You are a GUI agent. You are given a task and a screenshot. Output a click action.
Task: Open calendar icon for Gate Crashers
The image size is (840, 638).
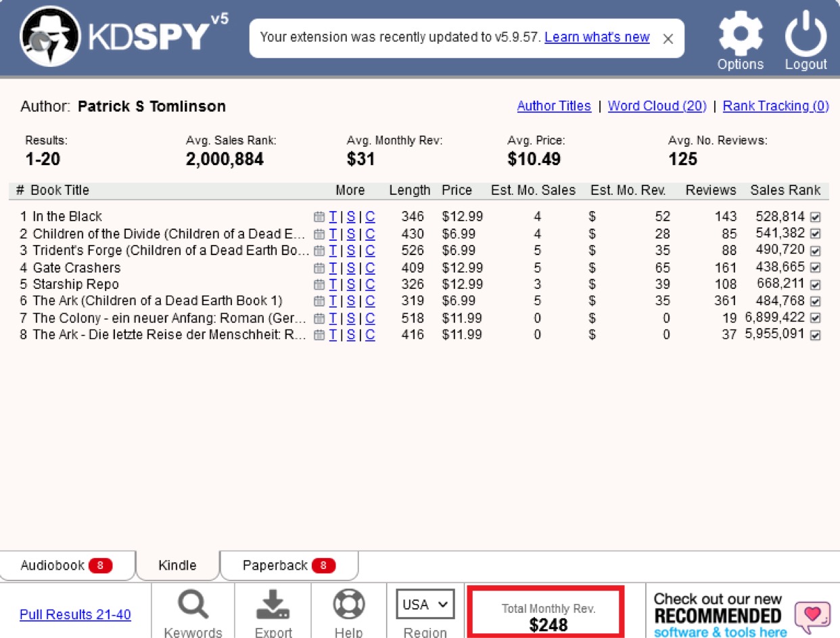(319, 268)
